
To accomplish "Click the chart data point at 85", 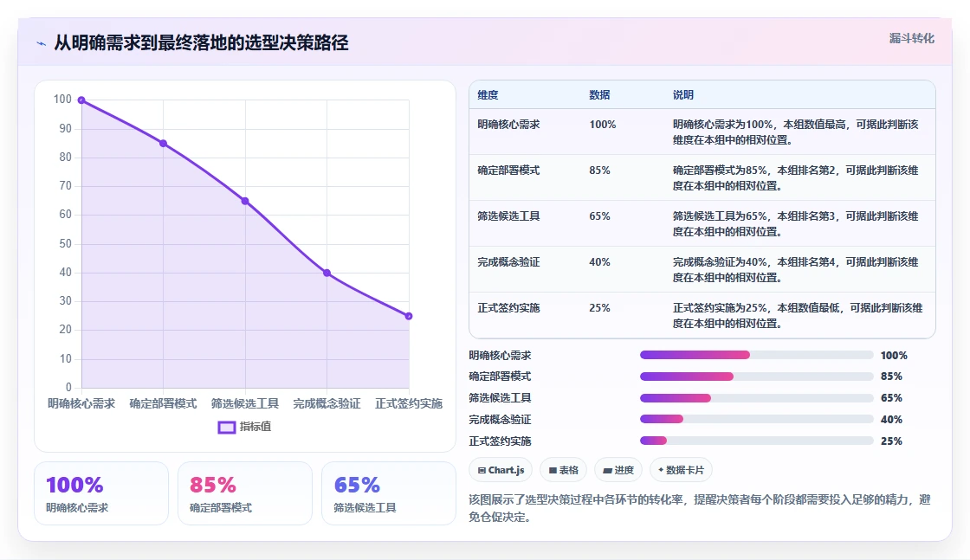I will [x=164, y=144].
